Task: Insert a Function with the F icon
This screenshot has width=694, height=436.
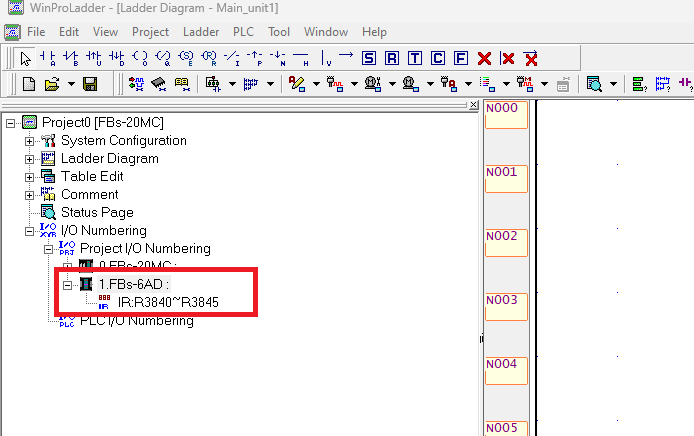Action: click(461, 58)
